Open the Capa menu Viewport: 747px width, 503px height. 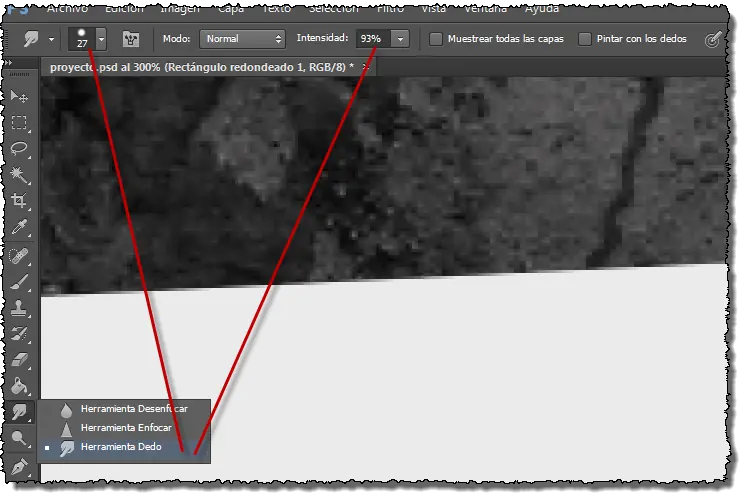point(231,9)
